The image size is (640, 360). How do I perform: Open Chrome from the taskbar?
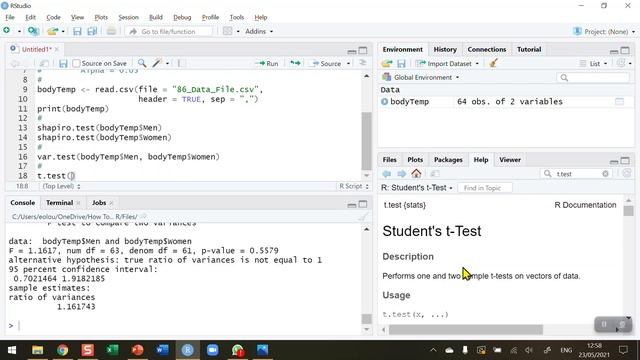click(62, 350)
